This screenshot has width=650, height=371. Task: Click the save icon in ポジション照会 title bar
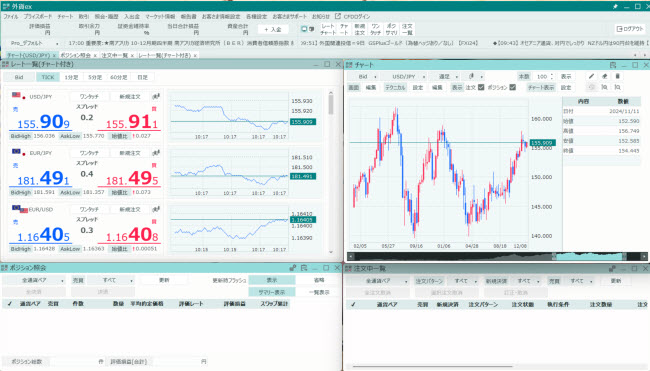click(304, 268)
